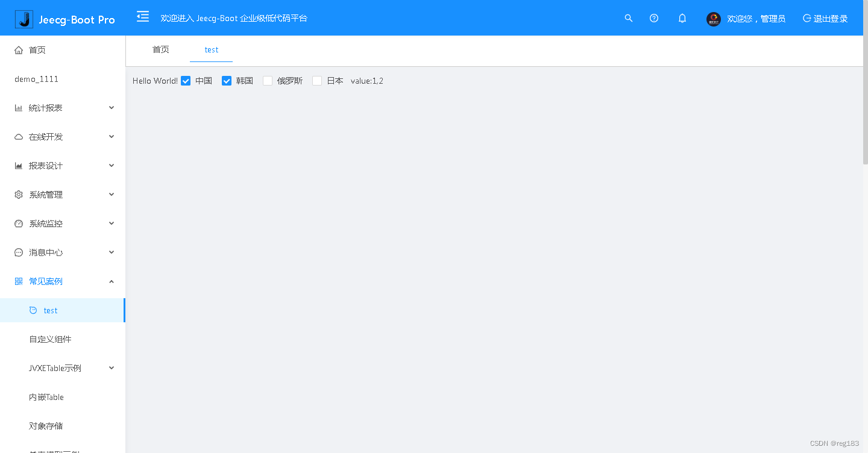Viewport: 868px width, 453px height.
Task: Uncheck the 中国 checkbox
Action: tap(185, 80)
